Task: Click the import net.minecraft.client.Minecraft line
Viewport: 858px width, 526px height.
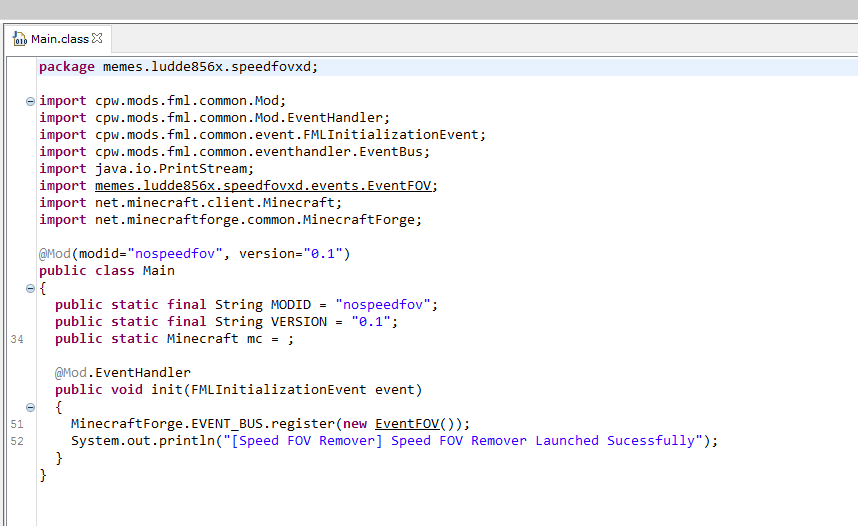Action: pyautogui.click(x=190, y=203)
